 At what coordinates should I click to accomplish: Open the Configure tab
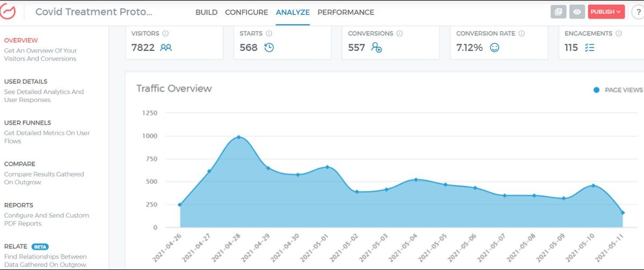point(246,12)
